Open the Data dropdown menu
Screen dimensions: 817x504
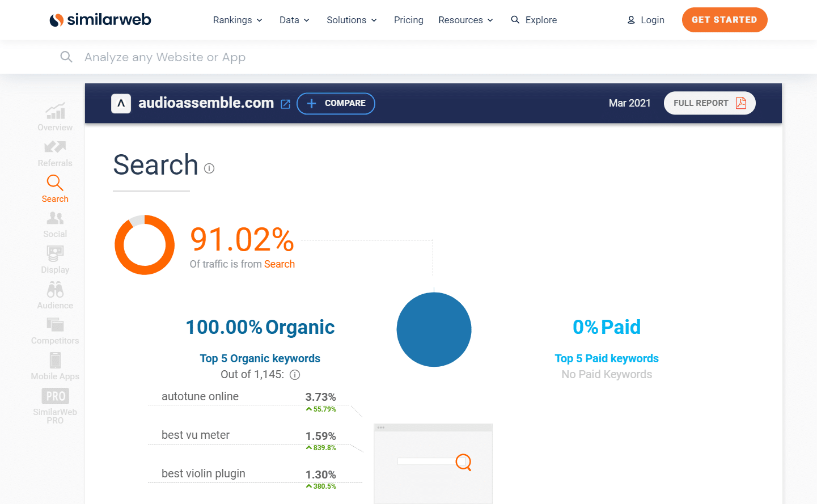pyautogui.click(x=294, y=20)
